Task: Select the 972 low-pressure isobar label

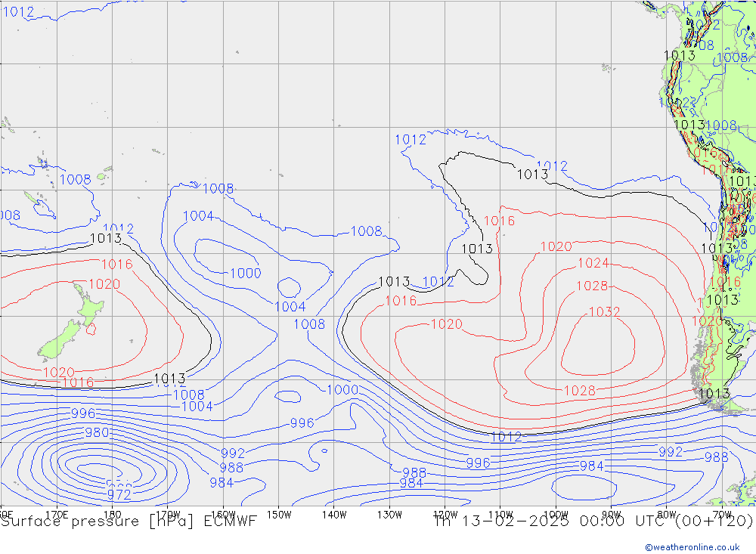Action: tap(119, 494)
